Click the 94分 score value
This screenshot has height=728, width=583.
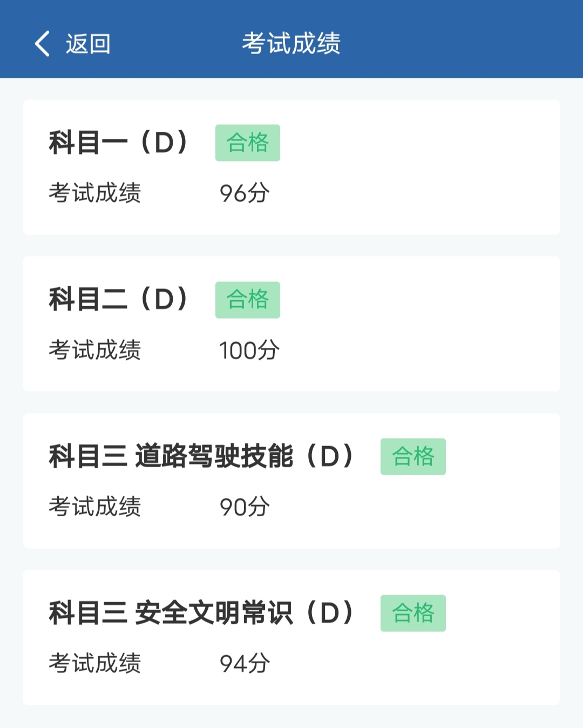click(x=245, y=663)
